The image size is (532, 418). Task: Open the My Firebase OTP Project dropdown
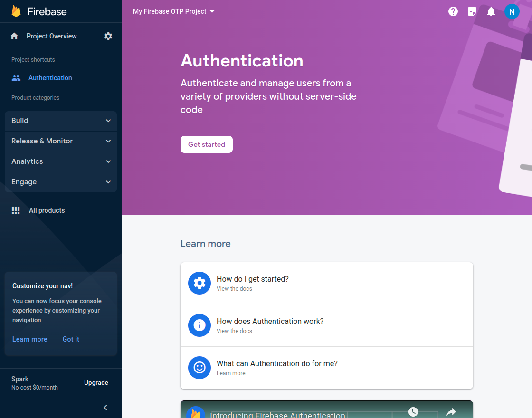point(174,11)
